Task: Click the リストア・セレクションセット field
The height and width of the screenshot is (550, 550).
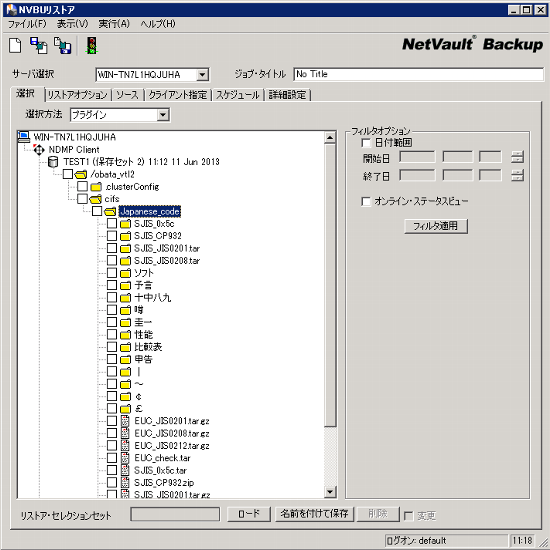Action: tap(175, 514)
